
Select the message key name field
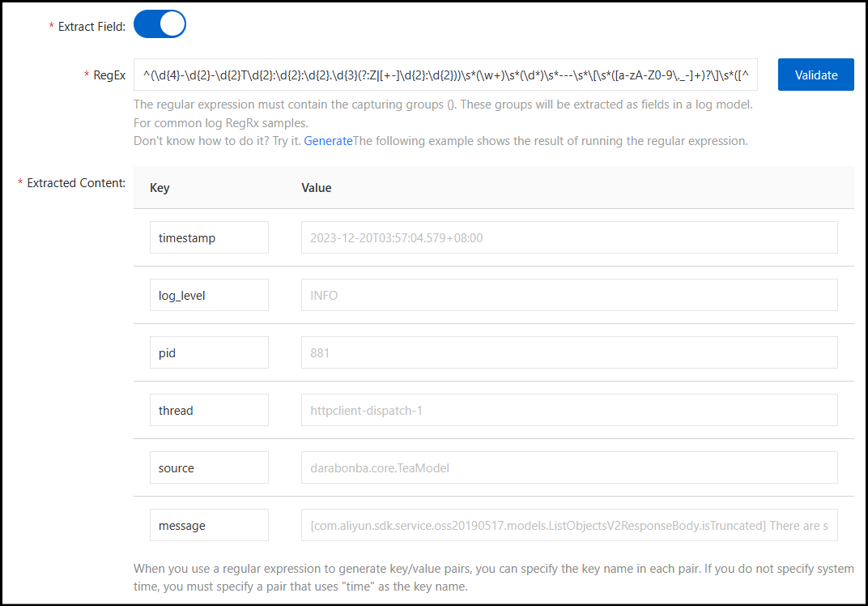(209, 526)
